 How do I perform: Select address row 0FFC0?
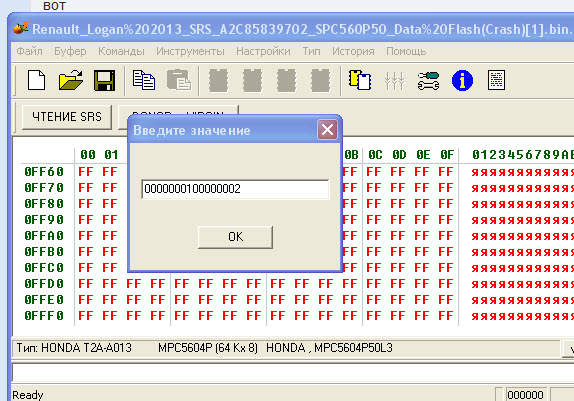44,268
